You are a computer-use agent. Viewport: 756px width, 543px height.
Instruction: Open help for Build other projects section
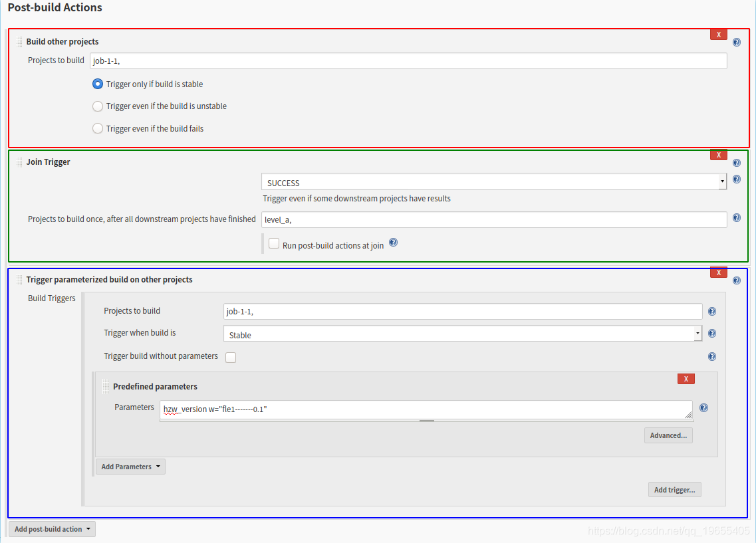[736, 43]
